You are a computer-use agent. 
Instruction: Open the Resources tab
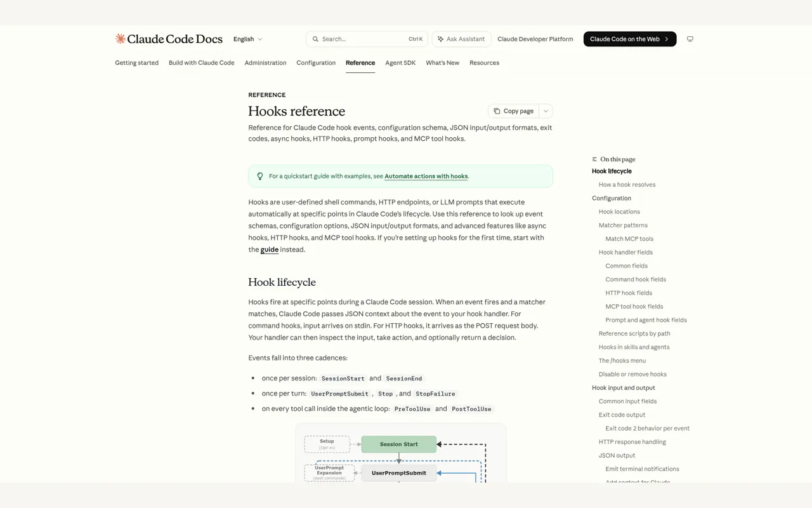484,63
